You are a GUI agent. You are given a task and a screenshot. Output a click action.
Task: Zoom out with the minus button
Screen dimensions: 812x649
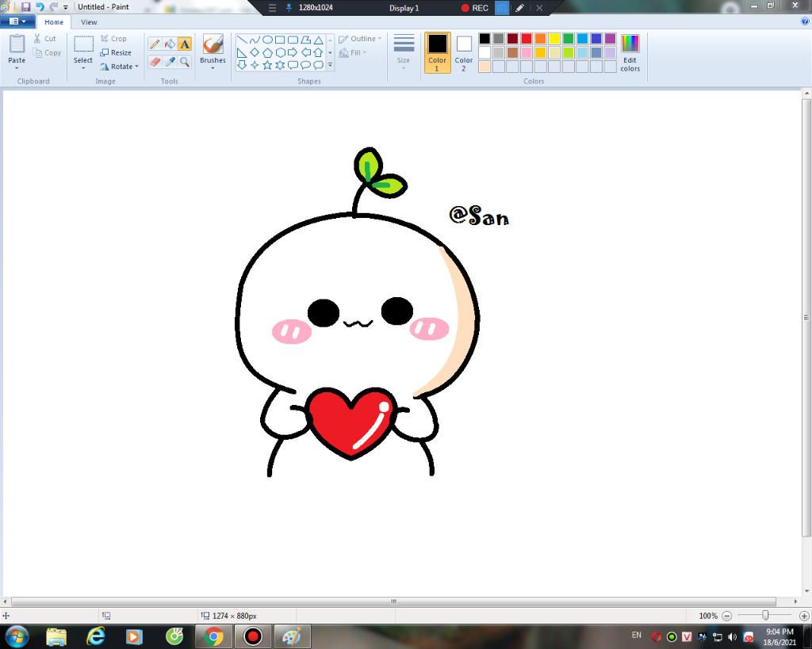[727, 616]
